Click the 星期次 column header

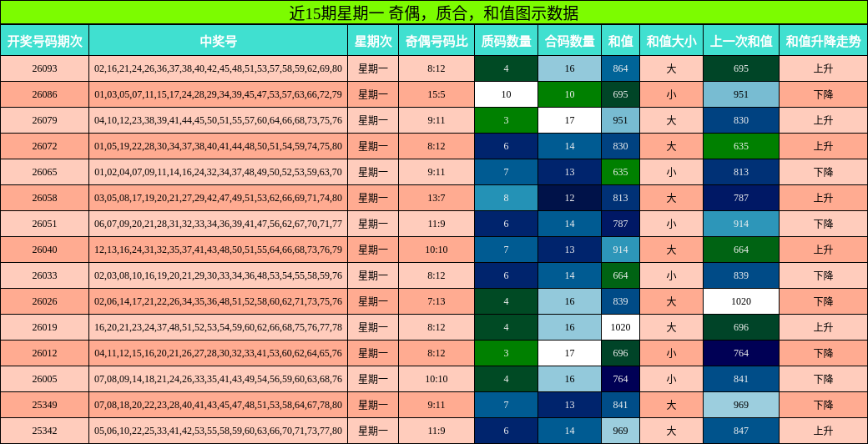(x=373, y=40)
